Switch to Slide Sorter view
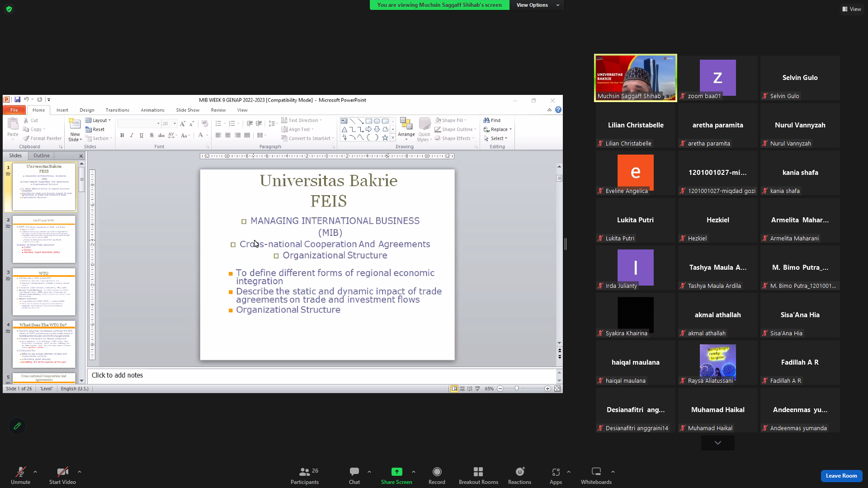Viewport: 868px width, 488px height. (462, 389)
